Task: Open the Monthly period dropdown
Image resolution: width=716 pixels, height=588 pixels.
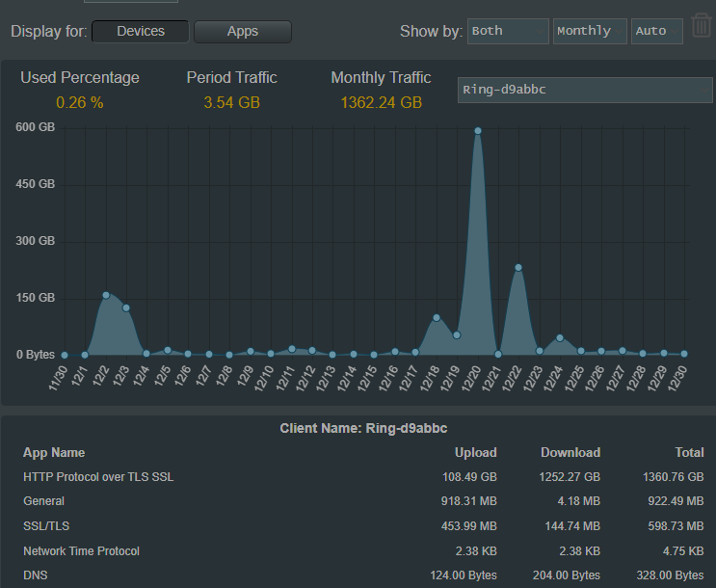Action: (590, 31)
